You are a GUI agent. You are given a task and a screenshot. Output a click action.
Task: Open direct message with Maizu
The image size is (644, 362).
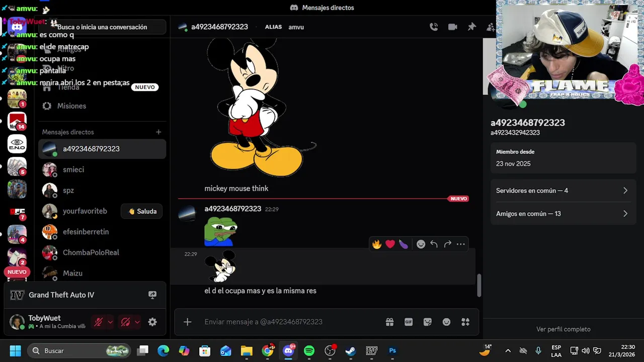[102, 273]
